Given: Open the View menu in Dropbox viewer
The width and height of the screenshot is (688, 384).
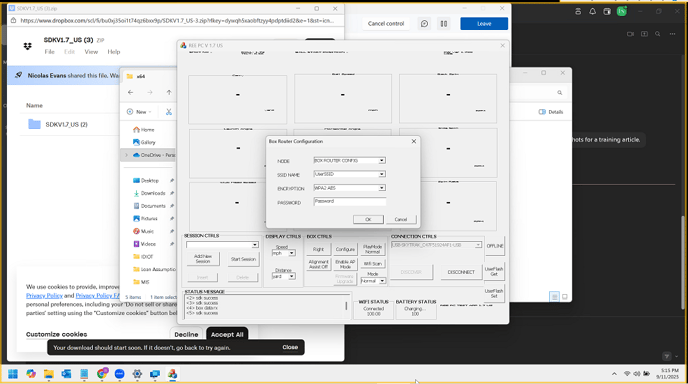Looking at the screenshot, I should coord(91,52).
